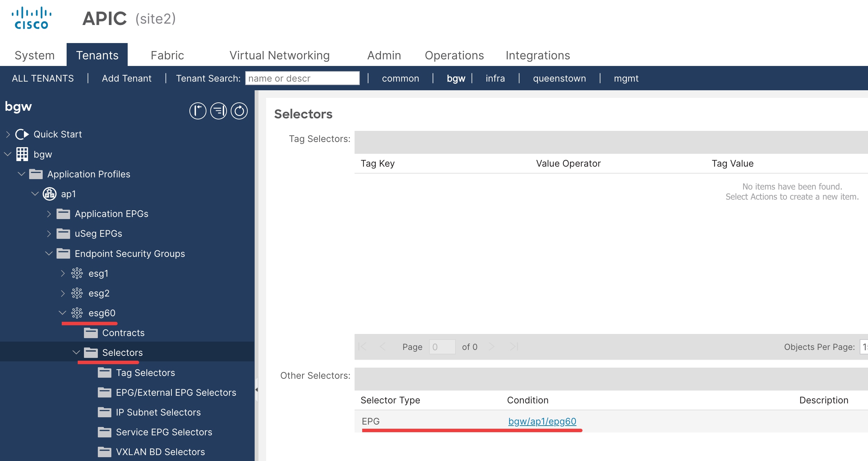The image size is (868, 461).
Task: Open the infra tenant
Action: [x=495, y=78]
